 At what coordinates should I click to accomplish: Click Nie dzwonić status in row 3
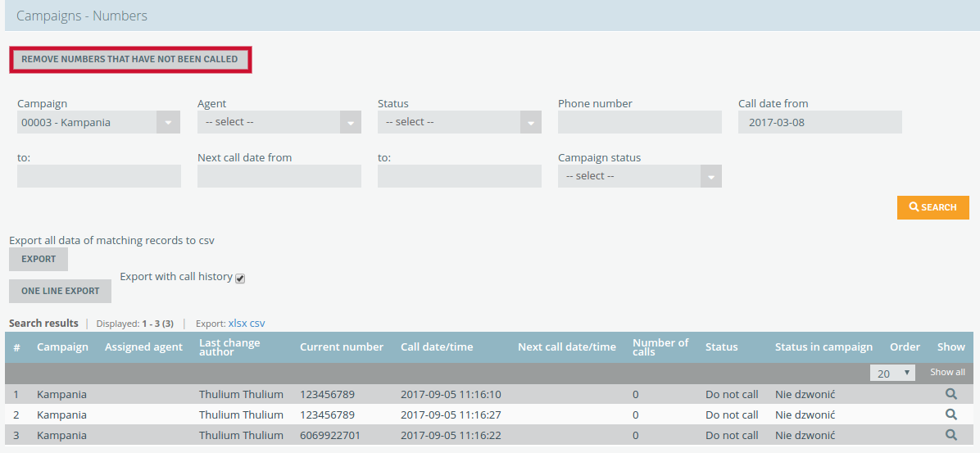[805, 435]
